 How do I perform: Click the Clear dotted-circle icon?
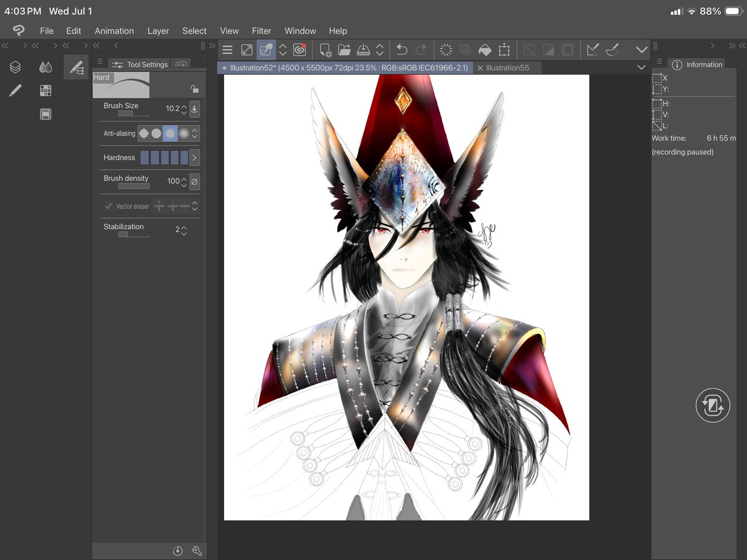[x=446, y=50]
